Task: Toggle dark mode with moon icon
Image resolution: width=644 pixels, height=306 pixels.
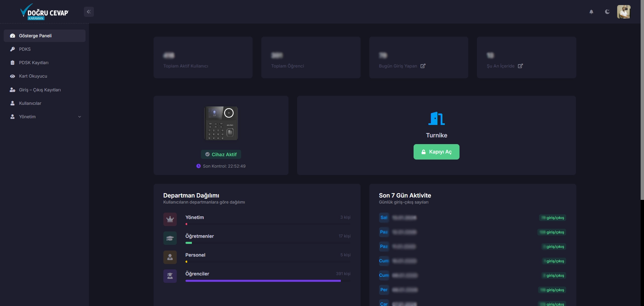Action: coord(607,12)
